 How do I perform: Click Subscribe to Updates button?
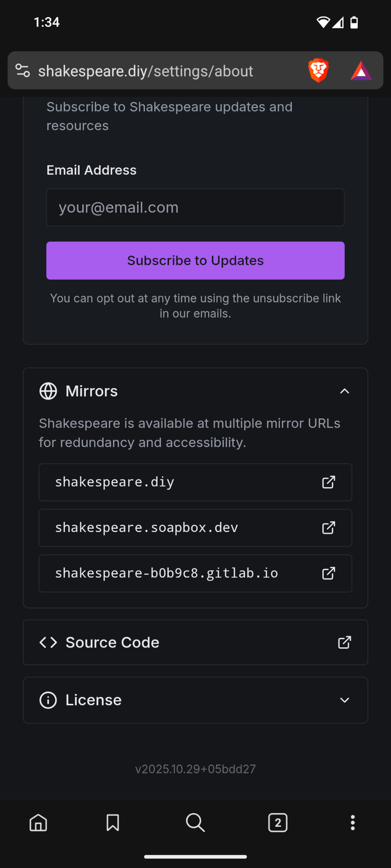point(195,261)
